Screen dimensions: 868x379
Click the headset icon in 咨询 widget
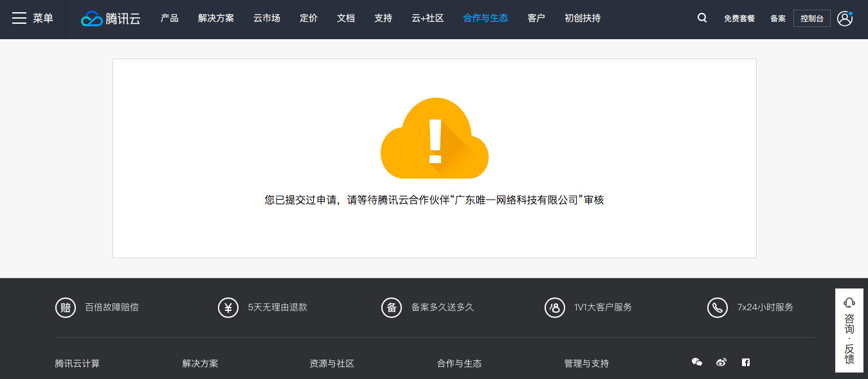click(x=849, y=303)
